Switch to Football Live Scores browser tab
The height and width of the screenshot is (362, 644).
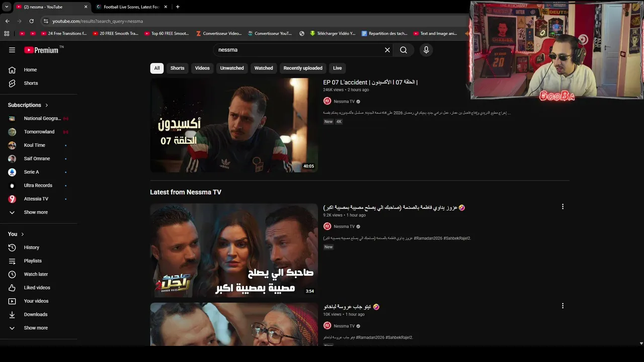131,7
